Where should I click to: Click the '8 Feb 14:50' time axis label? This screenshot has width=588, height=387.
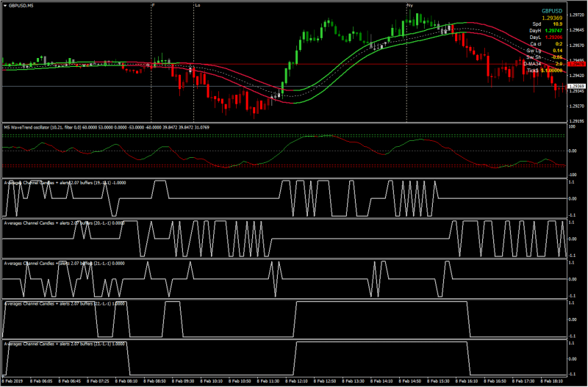pyautogui.click(x=410, y=381)
